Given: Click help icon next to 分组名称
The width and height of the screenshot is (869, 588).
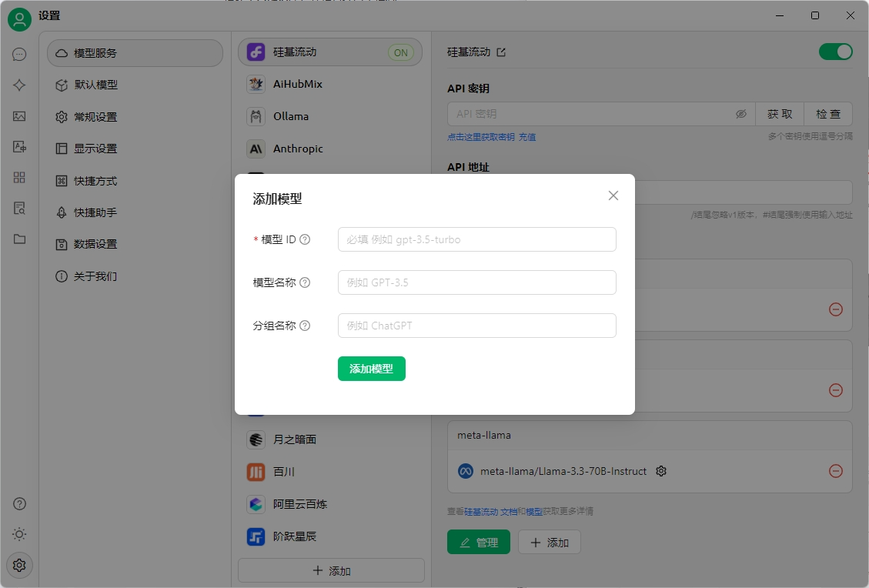Looking at the screenshot, I should [x=305, y=326].
